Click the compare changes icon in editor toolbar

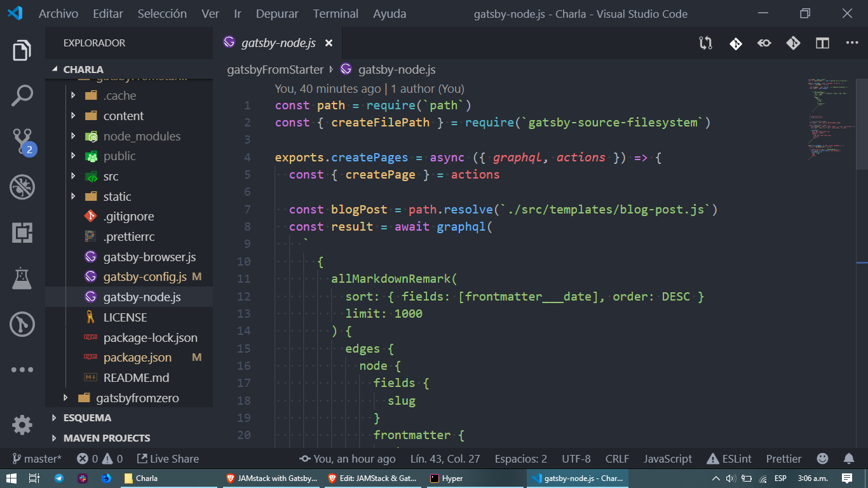[705, 43]
